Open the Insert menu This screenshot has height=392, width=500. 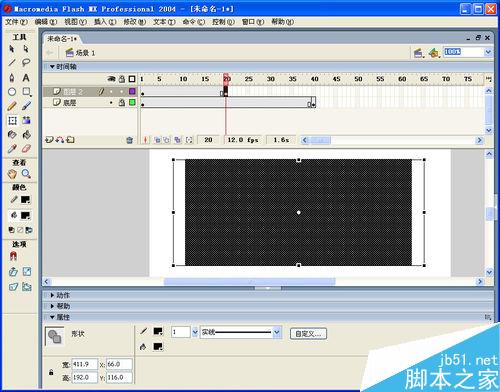[x=105, y=22]
